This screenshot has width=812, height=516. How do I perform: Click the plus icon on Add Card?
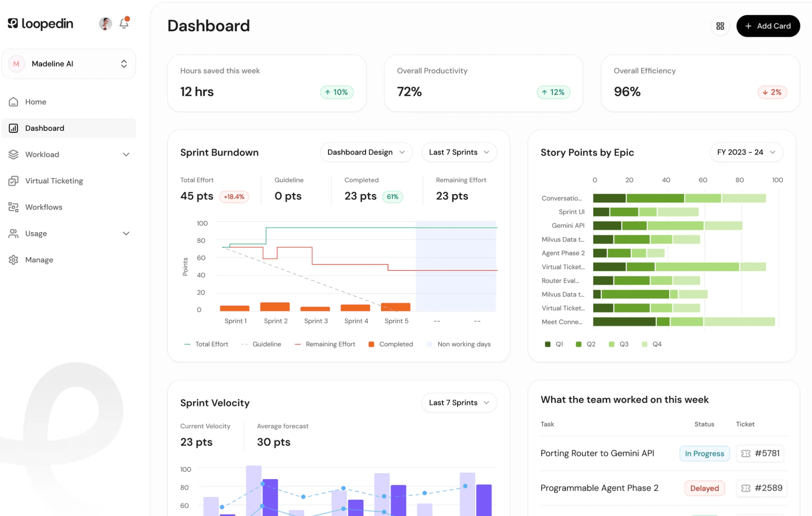click(749, 26)
